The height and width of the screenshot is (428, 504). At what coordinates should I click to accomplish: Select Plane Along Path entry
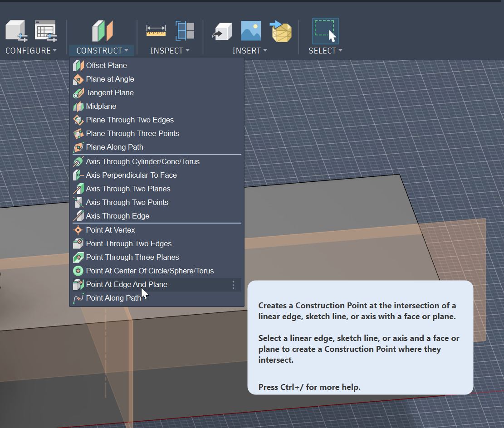[x=157, y=147]
